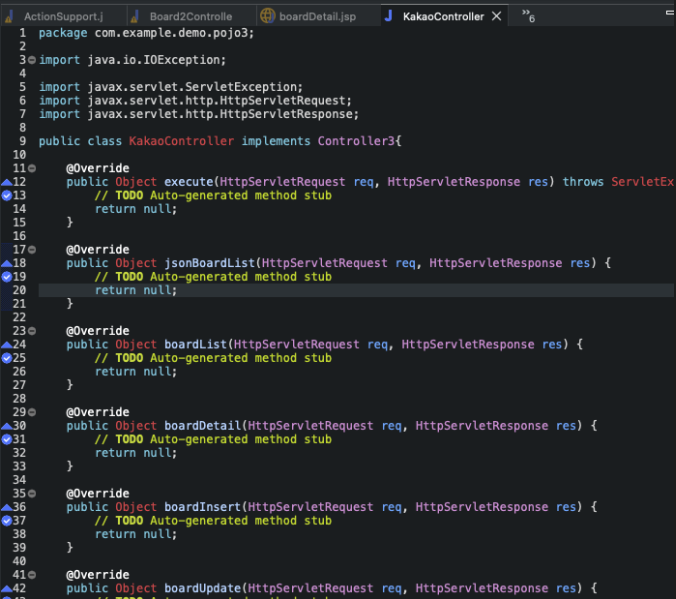The image size is (676, 599).
Task: Click line number 22 in the gutter
Action: pos(19,317)
